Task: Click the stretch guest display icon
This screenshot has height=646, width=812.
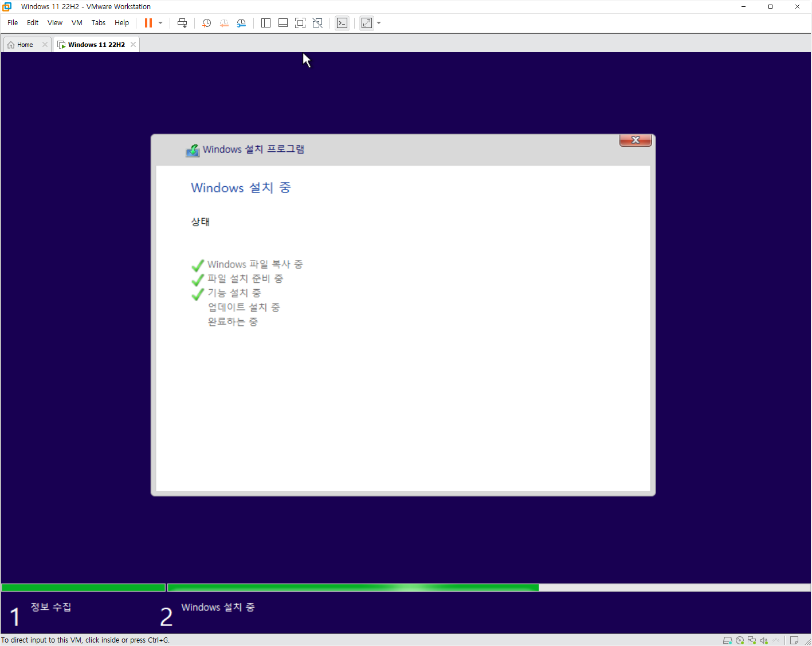Action: tap(367, 23)
